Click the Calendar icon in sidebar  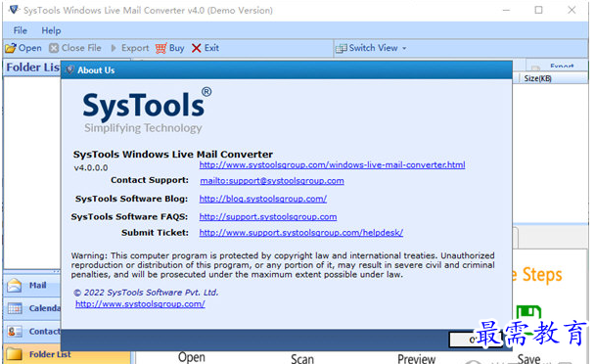(x=15, y=308)
